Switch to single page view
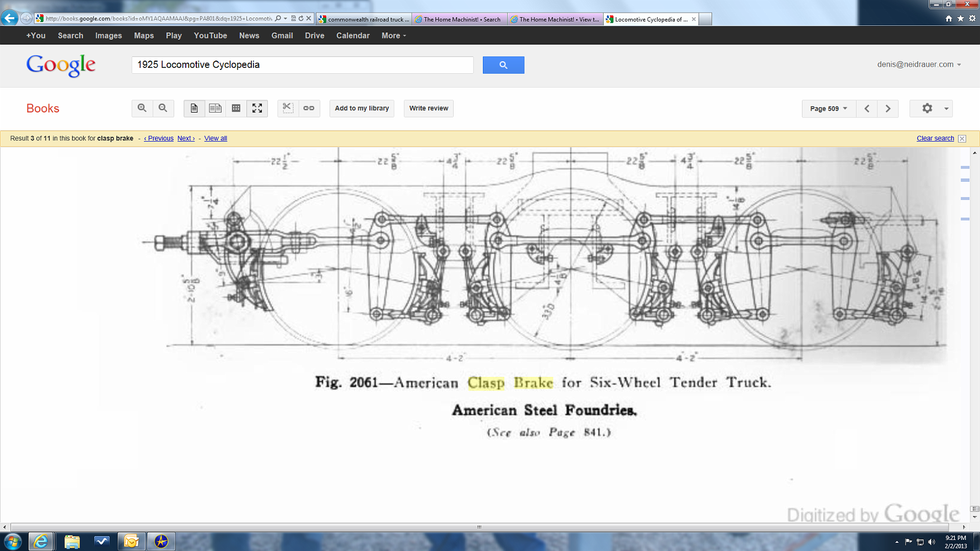Image resolution: width=980 pixels, height=551 pixels. pos(194,108)
